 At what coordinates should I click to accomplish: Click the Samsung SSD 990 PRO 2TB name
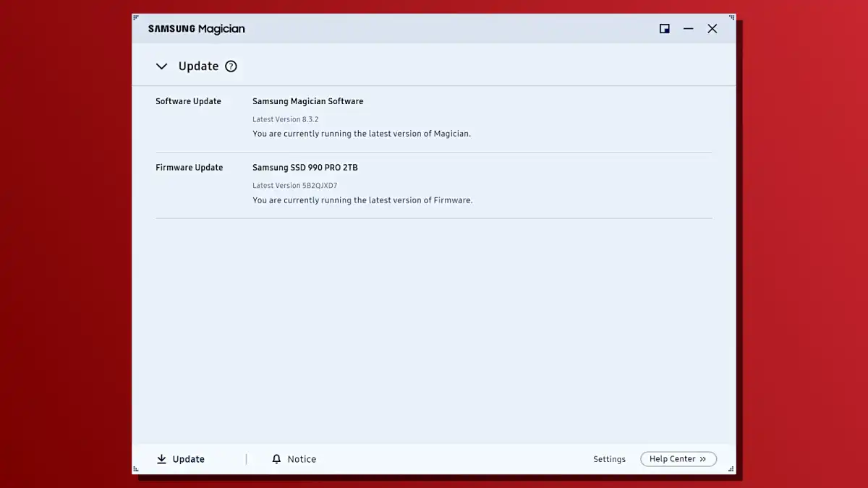[305, 168]
